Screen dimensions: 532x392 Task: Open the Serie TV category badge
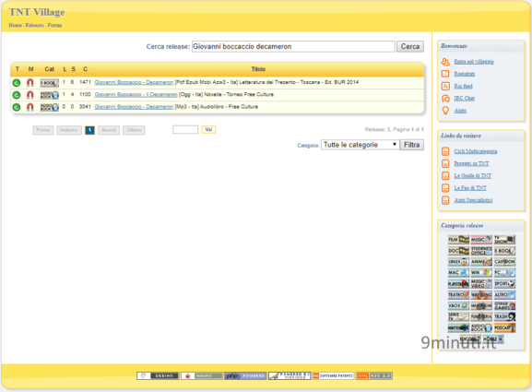pyautogui.click(x=458, y=316)
